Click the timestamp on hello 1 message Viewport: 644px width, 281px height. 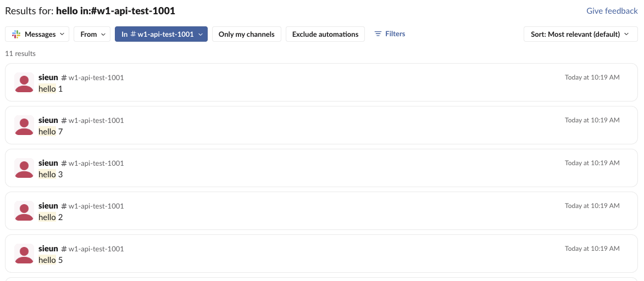(x=592, y=77)
